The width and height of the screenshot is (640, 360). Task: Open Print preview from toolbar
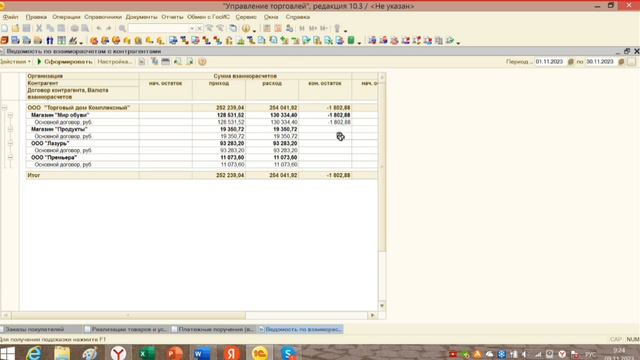point(85,28)
